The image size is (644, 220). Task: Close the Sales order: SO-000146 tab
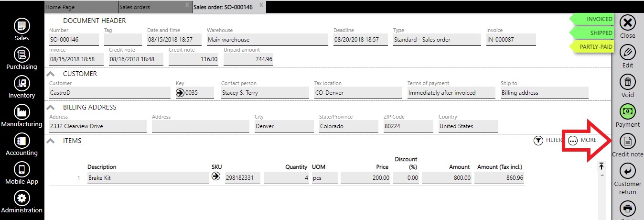(261, 5)
